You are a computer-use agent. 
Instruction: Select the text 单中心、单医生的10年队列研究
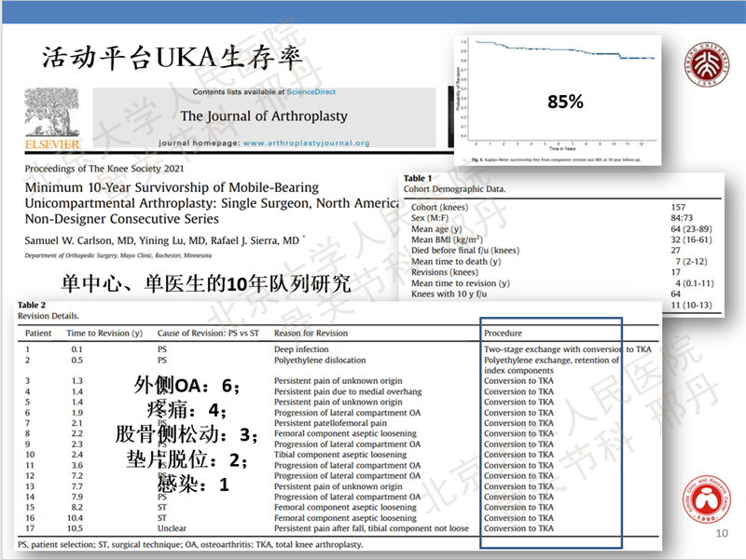click(206, 282)
